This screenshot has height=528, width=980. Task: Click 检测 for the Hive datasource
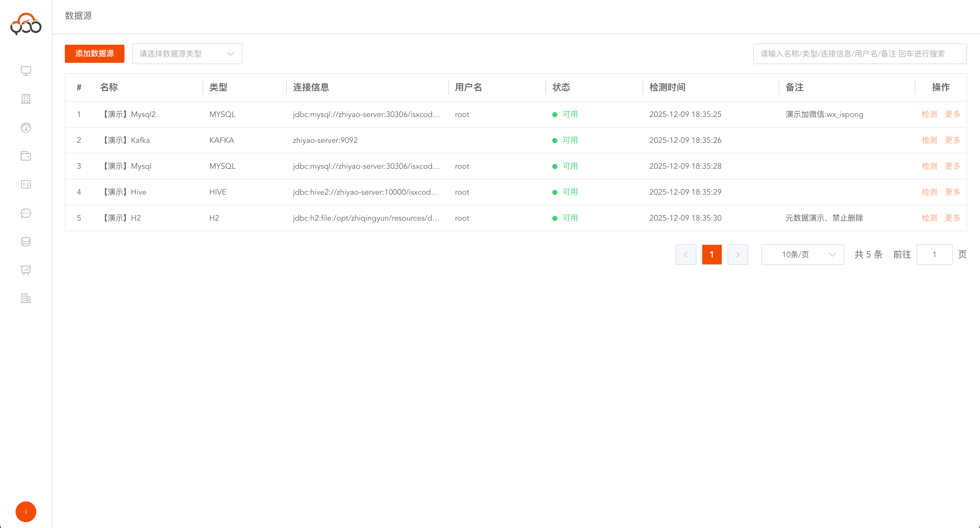pos(929,192)
